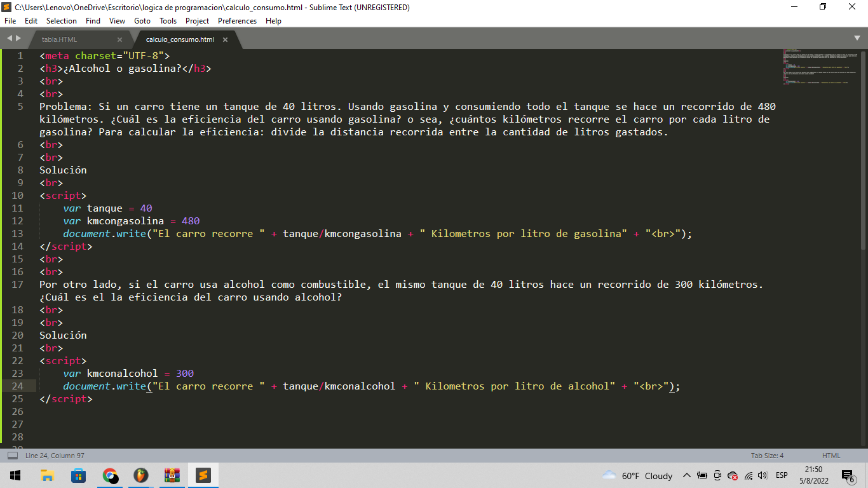Click the paragraph starting 'Por otro lado'
The width and height of the screenshot is (868, 488).
click(x=401, y=291)
